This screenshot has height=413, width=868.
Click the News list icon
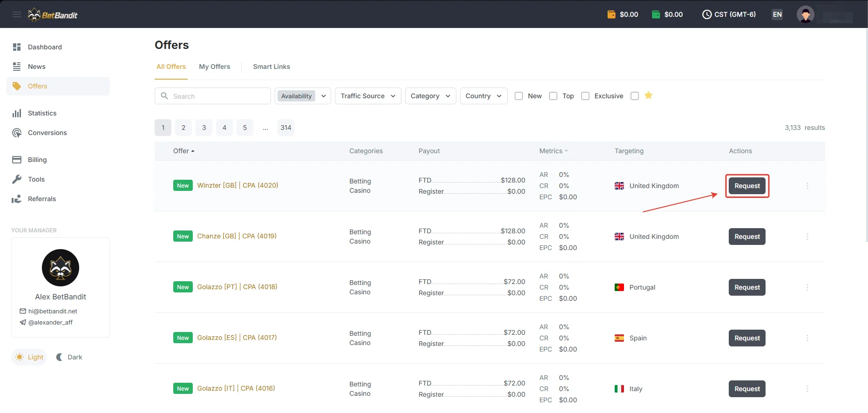click(17, 67)
